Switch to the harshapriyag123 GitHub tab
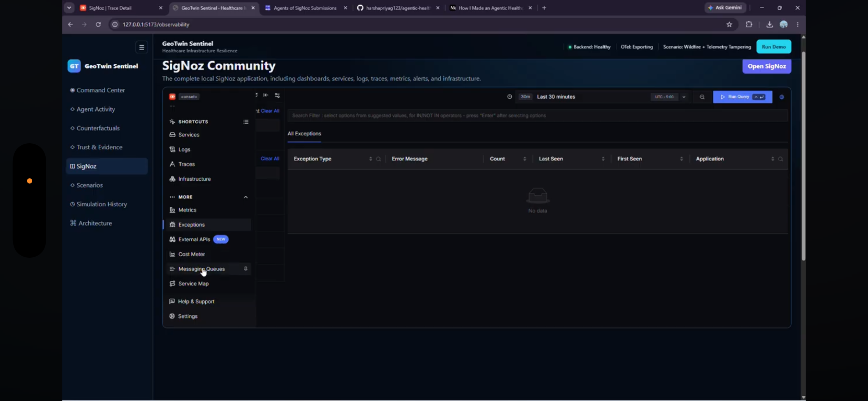 point(398,8)
